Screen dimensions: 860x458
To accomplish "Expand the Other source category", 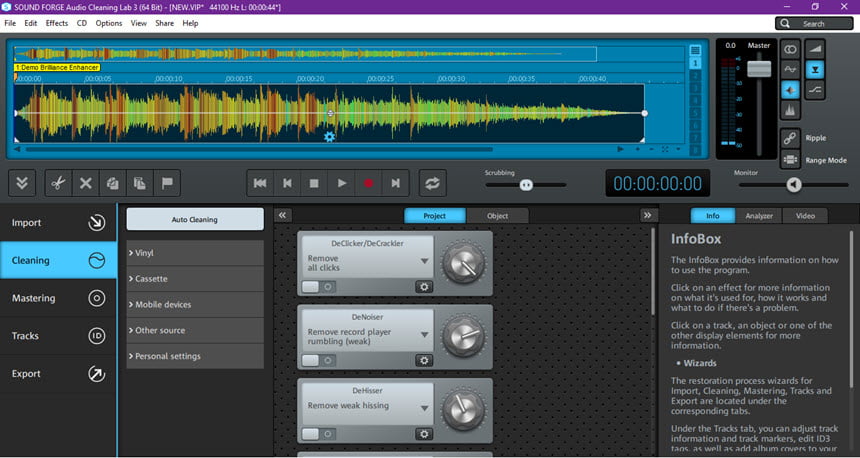I will (x=195, y=330).
